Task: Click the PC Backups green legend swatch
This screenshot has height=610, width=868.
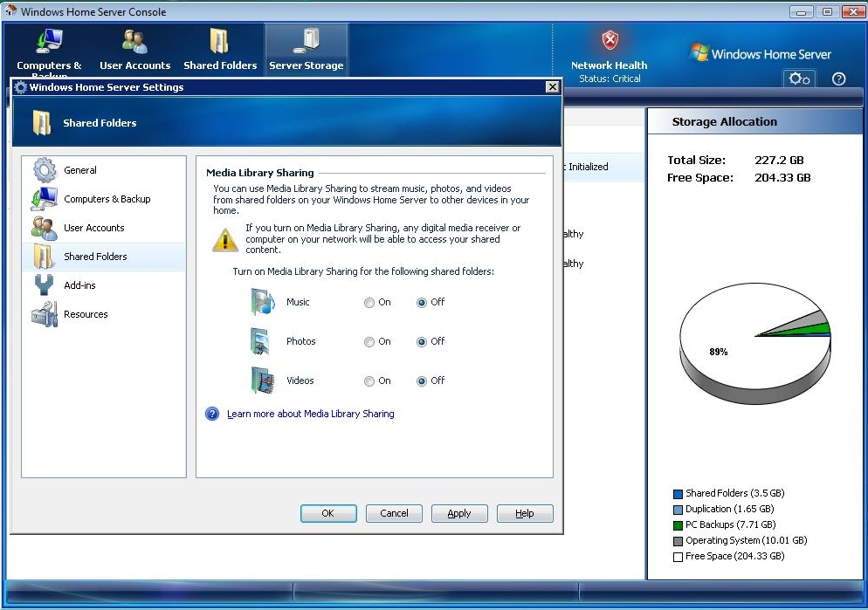Action: [678, 525]
